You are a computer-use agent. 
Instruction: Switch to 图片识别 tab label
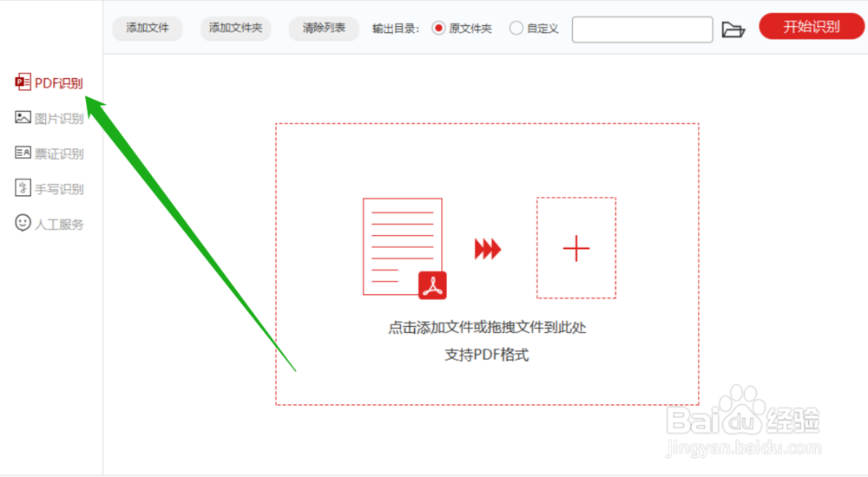pos(59,119)
